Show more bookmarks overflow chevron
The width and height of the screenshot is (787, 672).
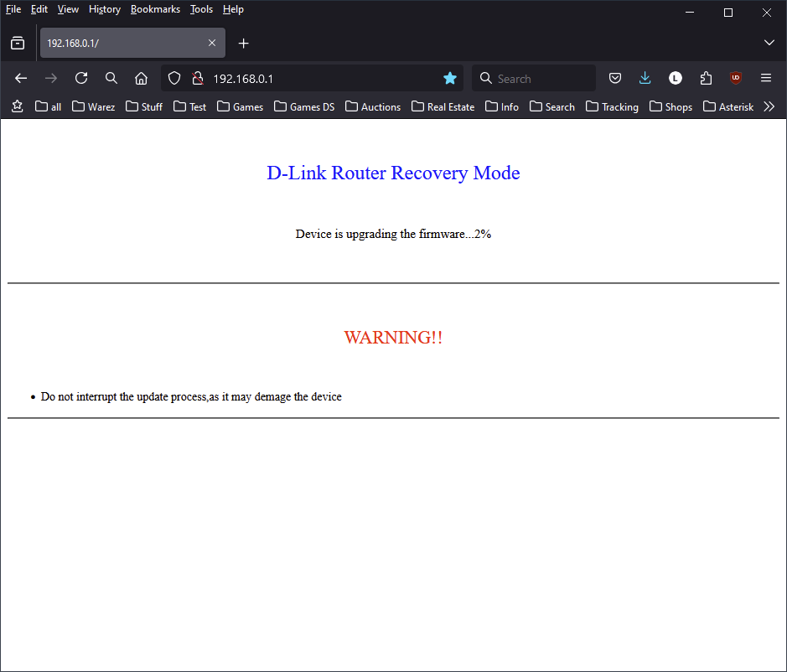coord(769,106)
